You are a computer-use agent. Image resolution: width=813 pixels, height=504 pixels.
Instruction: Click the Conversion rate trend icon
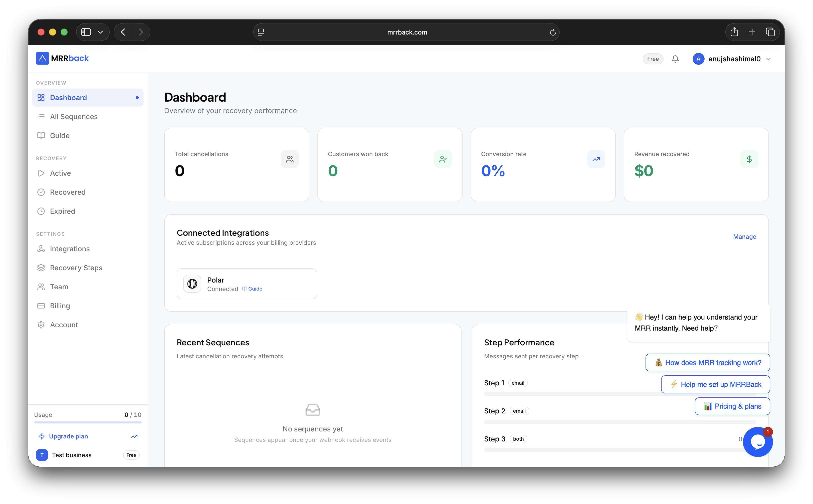596,159
